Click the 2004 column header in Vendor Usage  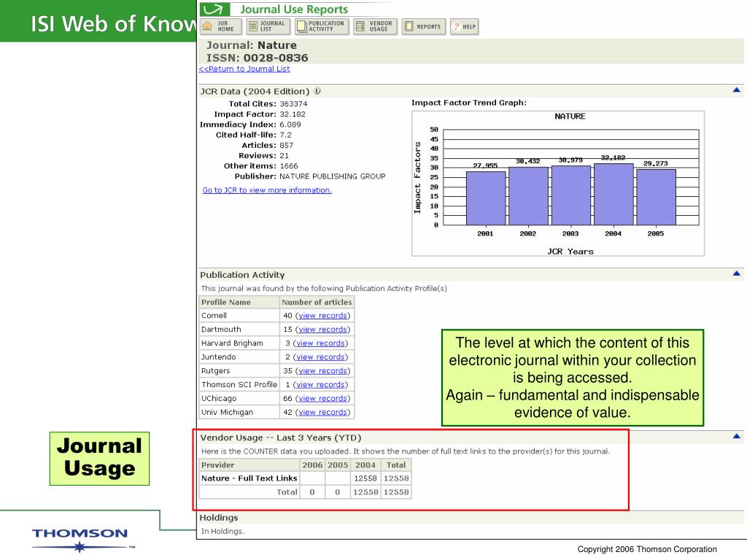(365, 465)
